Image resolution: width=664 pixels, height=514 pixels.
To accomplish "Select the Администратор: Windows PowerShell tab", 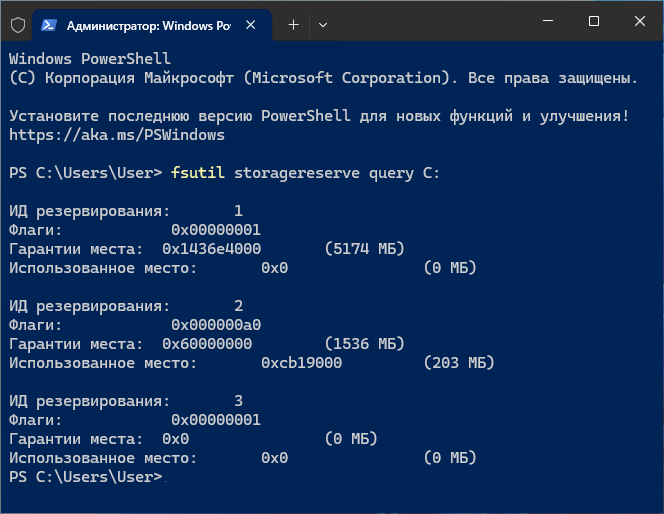I will [x=140, y=22].
